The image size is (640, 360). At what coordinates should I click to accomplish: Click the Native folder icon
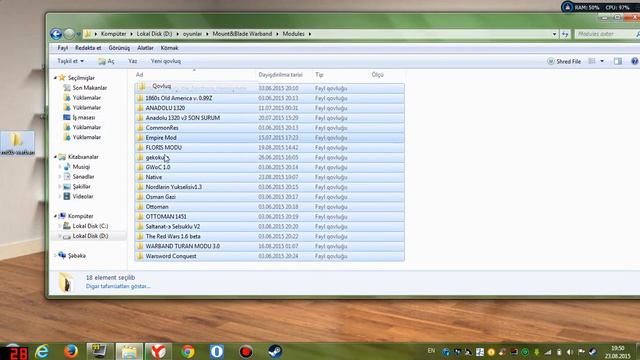(x=140, y=177)
